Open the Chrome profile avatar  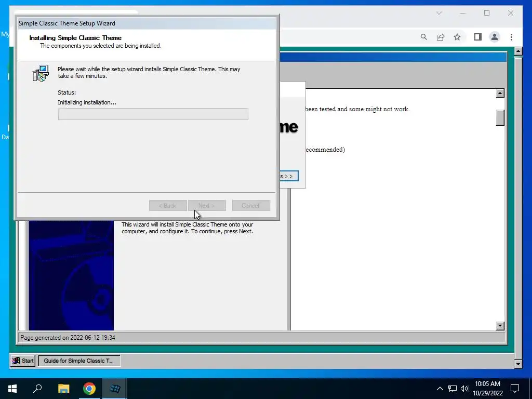point(495,37)
